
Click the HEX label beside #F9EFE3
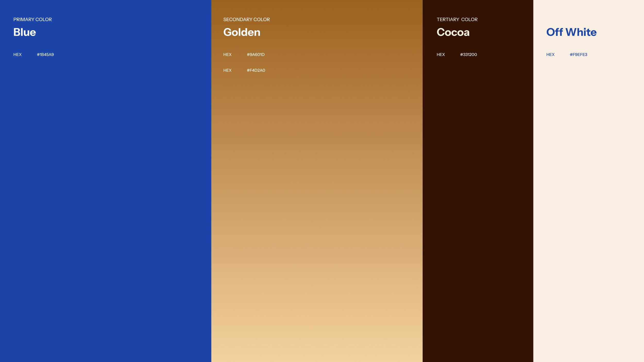pos(550,55)
